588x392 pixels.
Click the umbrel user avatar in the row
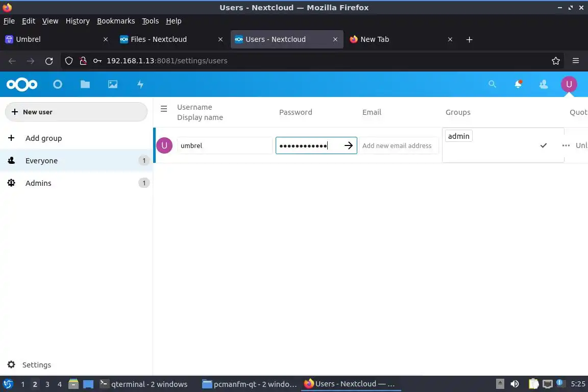pyautogui.click(x=164, y=145)
